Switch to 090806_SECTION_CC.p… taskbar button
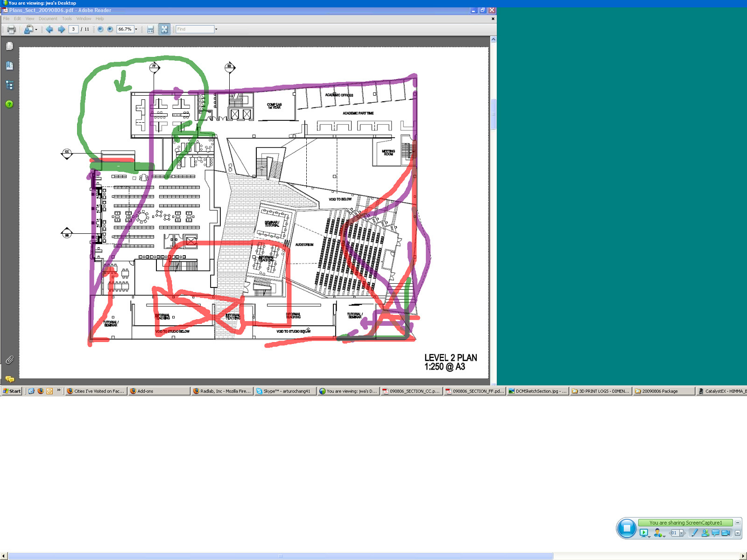This screenshot has height=560, width=747. 411,391
